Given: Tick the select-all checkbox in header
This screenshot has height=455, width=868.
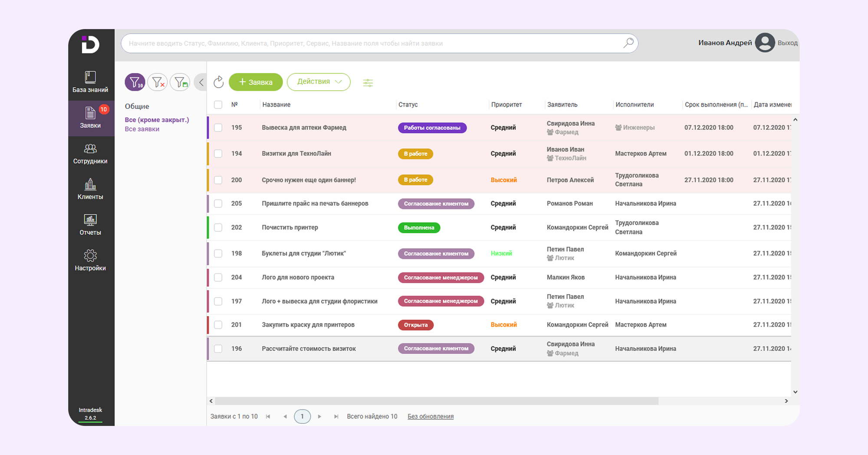Looking at the screenshot, I should point(218,105).
